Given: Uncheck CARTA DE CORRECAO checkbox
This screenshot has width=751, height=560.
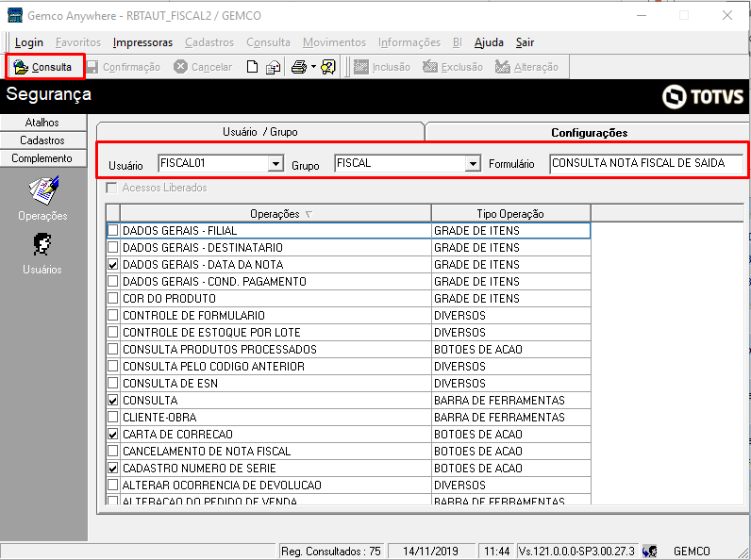Looking at the screenshot, I should click(112, 434).
